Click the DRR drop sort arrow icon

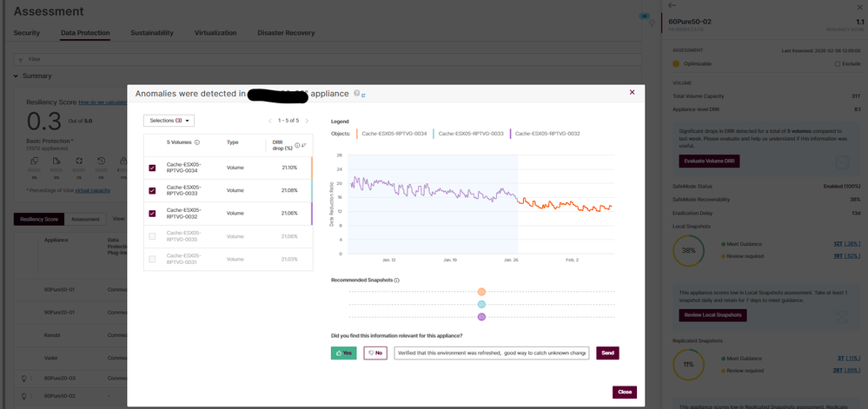(x=302, y=146)
